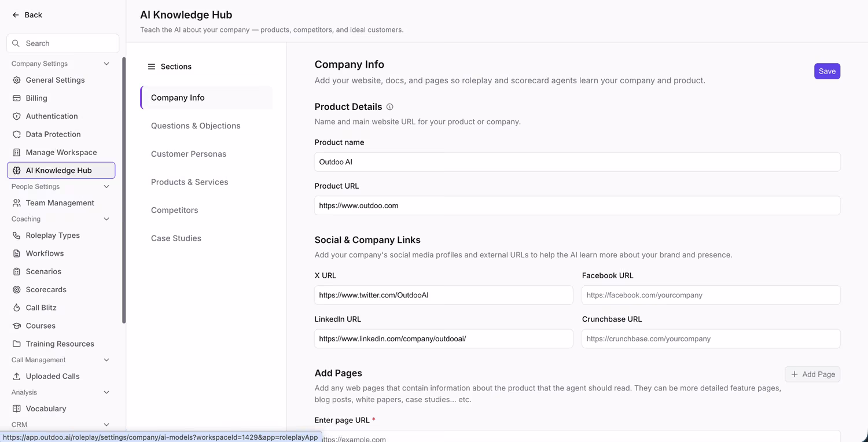Click the Sections hamburger menu icon
Image resolution: width=868 pixels, height=442 pixels.
tap(152, 67)
